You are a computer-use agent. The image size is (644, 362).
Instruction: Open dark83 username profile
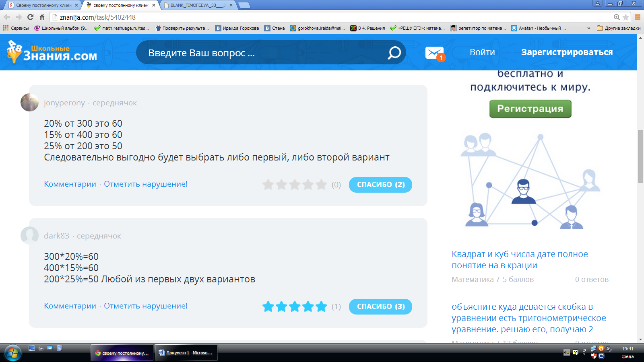pyautogui.click(x=56, y=236)
